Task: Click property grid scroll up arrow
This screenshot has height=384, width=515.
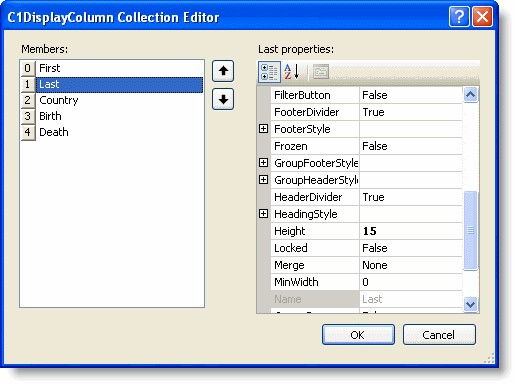Action: point(470,95)
